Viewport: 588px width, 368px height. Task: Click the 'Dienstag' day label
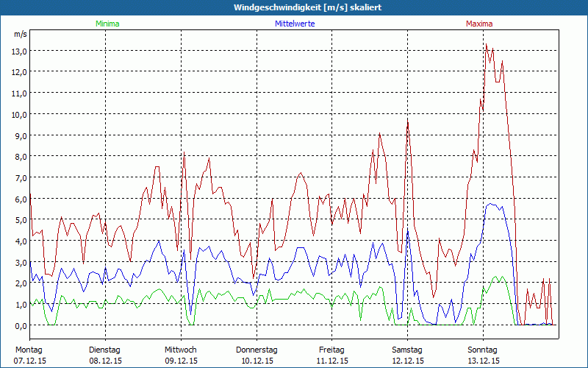coord(104,350)
